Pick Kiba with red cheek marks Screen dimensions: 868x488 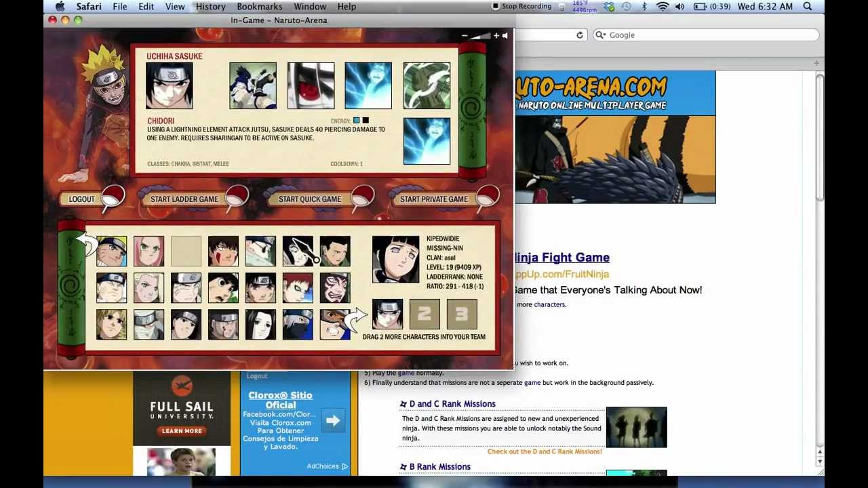(224, 251)
